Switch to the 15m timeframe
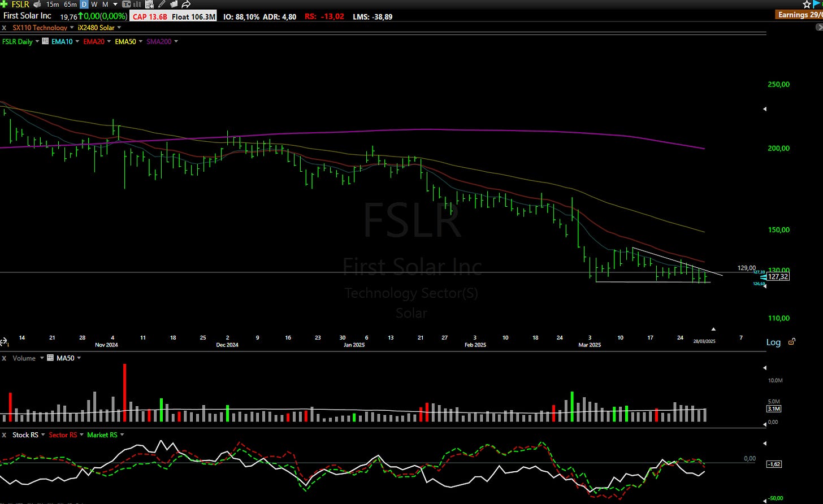 tap(53, 5)
